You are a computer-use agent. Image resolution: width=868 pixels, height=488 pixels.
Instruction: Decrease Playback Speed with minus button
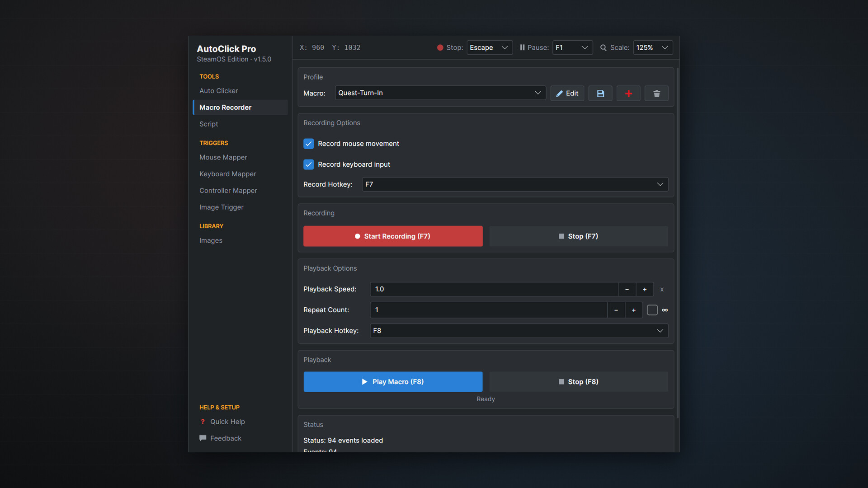pyautogui.click(x=627, y=289)
